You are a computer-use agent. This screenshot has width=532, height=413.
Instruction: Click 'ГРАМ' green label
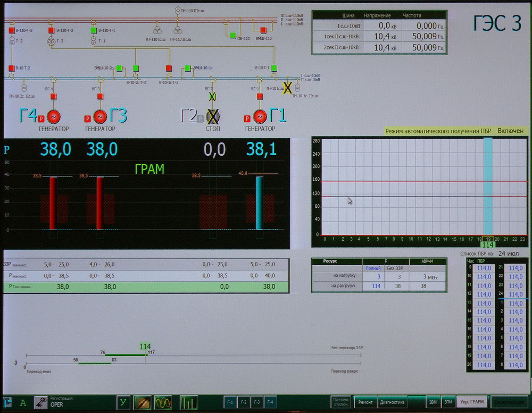149,169
